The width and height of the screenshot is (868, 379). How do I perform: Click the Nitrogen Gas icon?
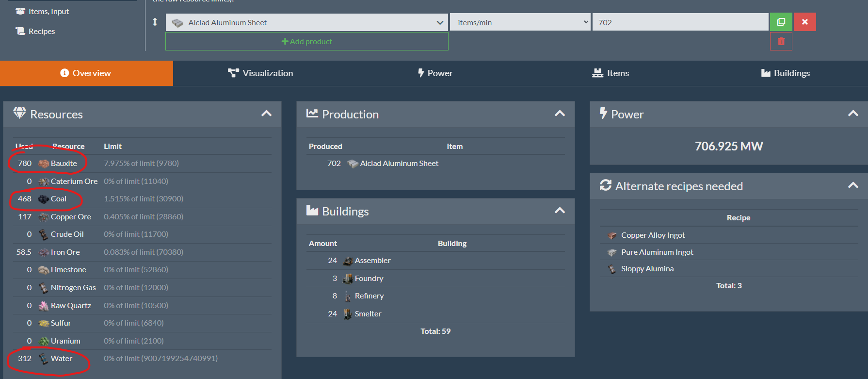44,288
